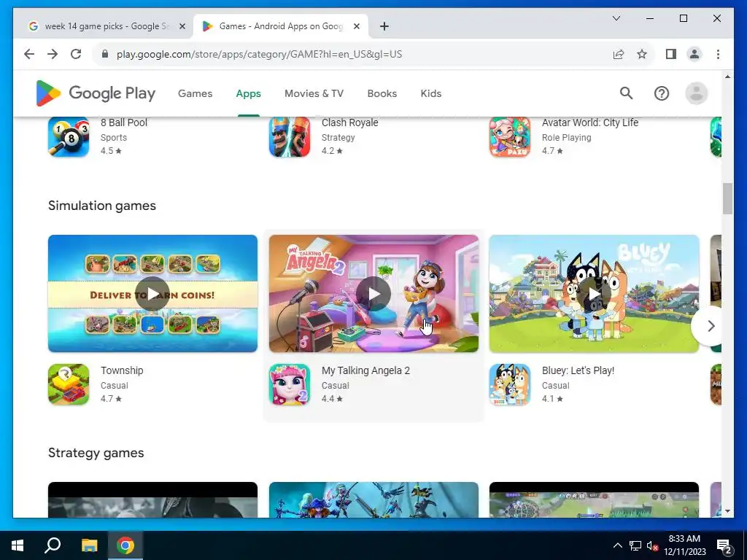Screen dimensions: 747x560
Task: Share this page icon in address bar
Action: click(x=619, y=54)
